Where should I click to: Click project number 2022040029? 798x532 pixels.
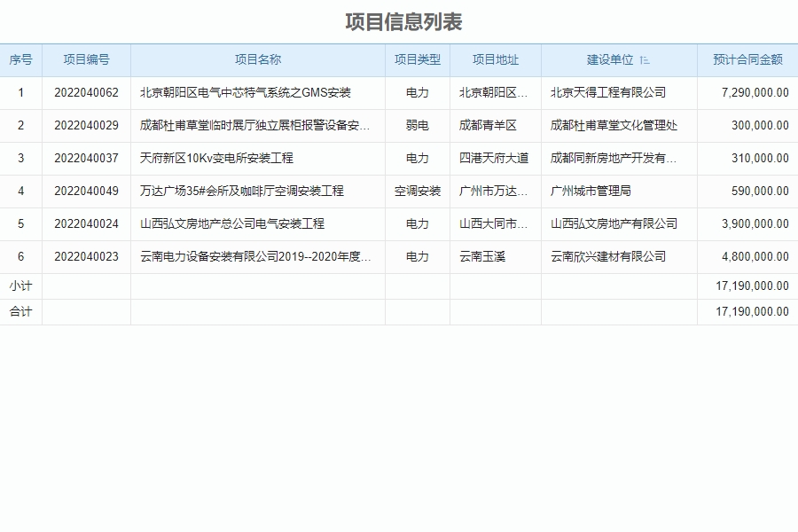87,125
